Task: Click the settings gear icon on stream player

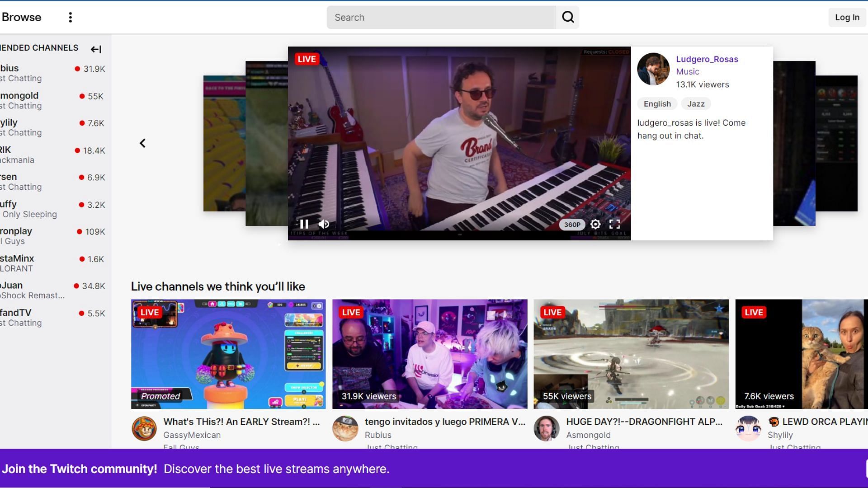Action: (595, 224)
